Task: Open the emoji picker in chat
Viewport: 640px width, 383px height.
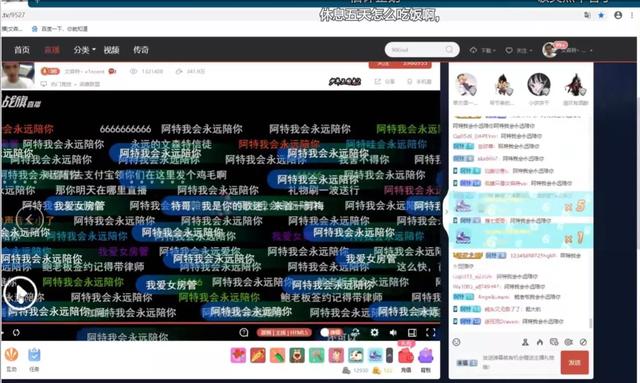Action: pos(457,342)
